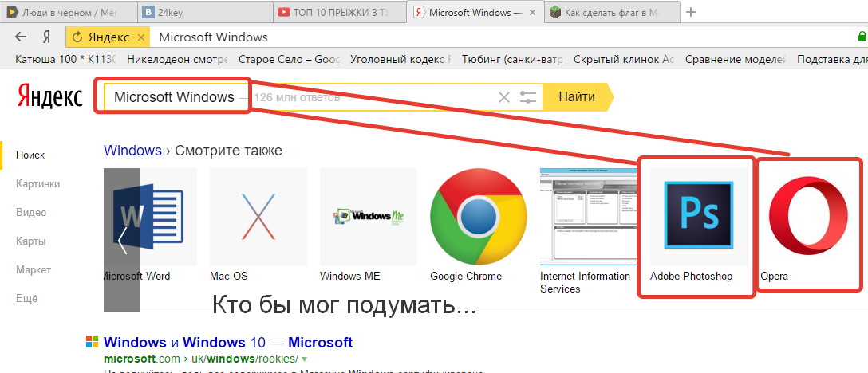Click the Google Chrome caption
868x373 pixels.
(466, 276)
